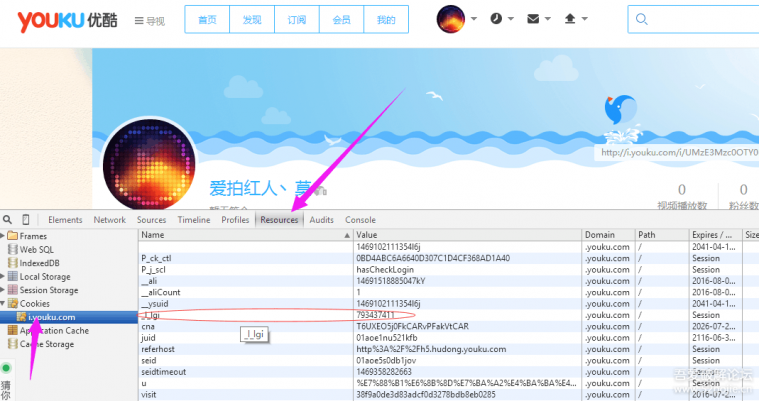
Task: Select the visit cookie name
Action: click(x=149, y=395)
